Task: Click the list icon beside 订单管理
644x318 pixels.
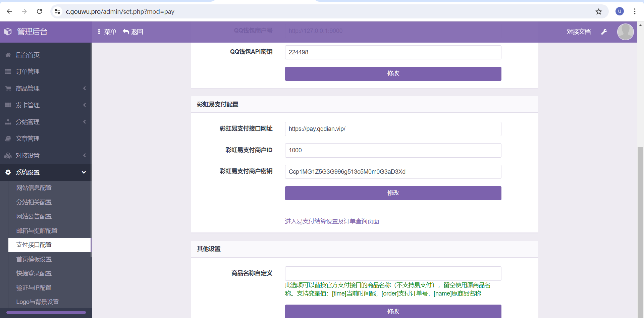Action: [x=8, y=71]
